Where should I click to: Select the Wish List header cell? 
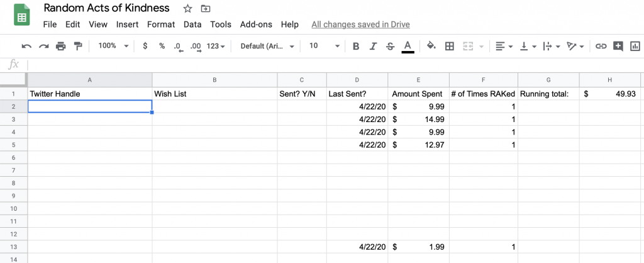pyautogui.click(x=214, y=94)
